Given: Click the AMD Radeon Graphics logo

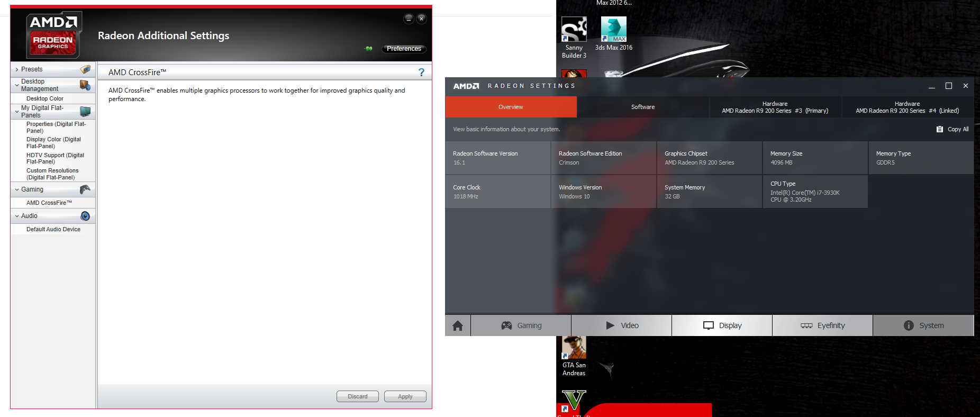Looking at the screenshot, I should coord(53,35).
